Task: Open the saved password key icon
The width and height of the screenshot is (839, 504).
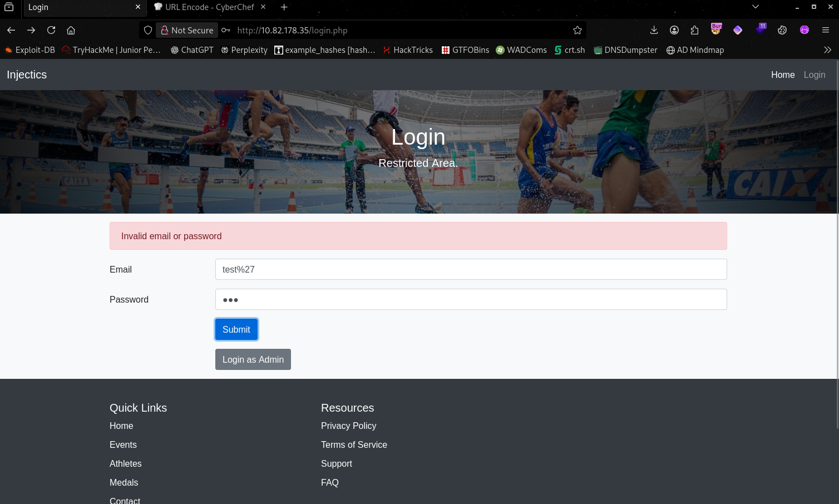Action: [x=226, y=30]
